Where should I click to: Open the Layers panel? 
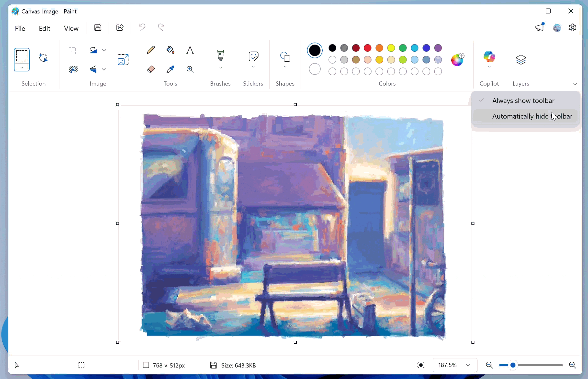pos(521,59)
